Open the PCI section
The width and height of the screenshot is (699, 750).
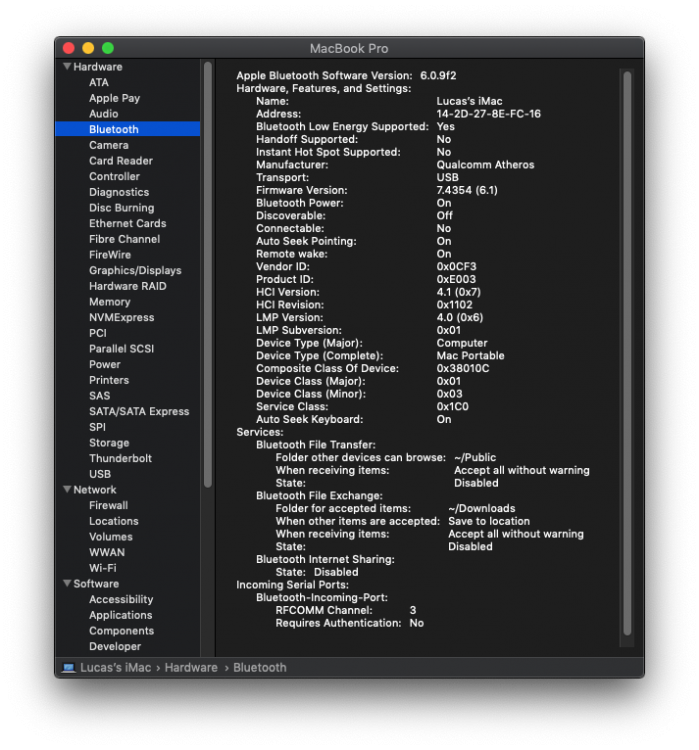98,333
